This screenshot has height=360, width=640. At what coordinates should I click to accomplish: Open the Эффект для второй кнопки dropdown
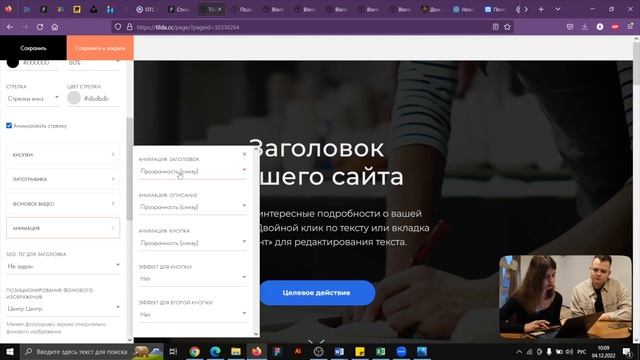(x=193, y=314)
